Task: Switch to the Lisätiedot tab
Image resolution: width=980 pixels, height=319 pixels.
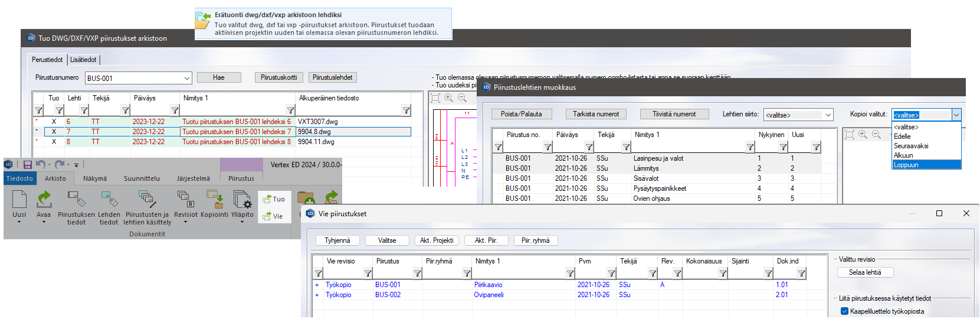Action: pos(83,60)
